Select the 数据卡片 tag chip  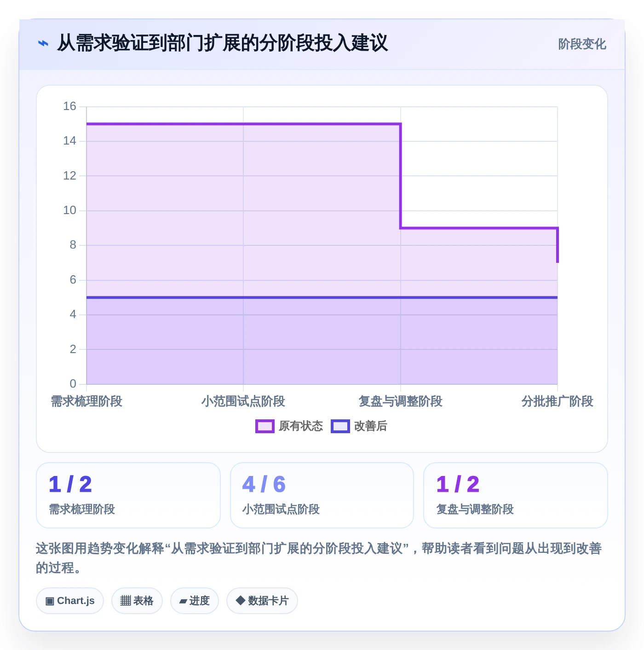(x=262, y=601)
